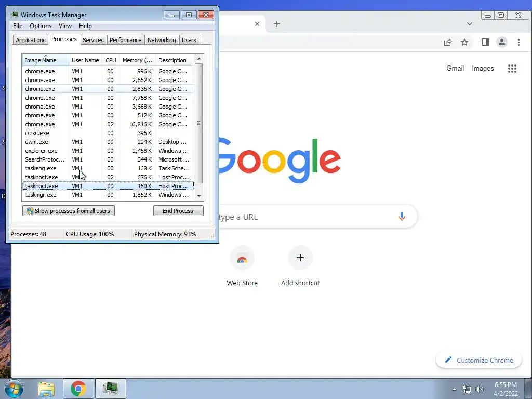Select chrome.exe using 512 K memory
532x399 pixels.
[x=108, y=115]
